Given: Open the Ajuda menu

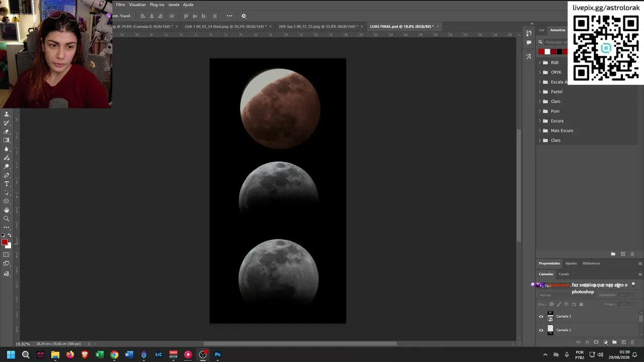Looking at the screenshot, I should point(188,5).
